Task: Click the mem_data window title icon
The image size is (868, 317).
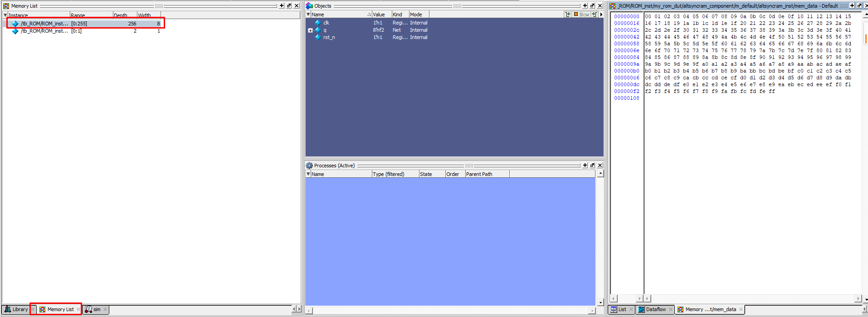Action: pos(612,6)
